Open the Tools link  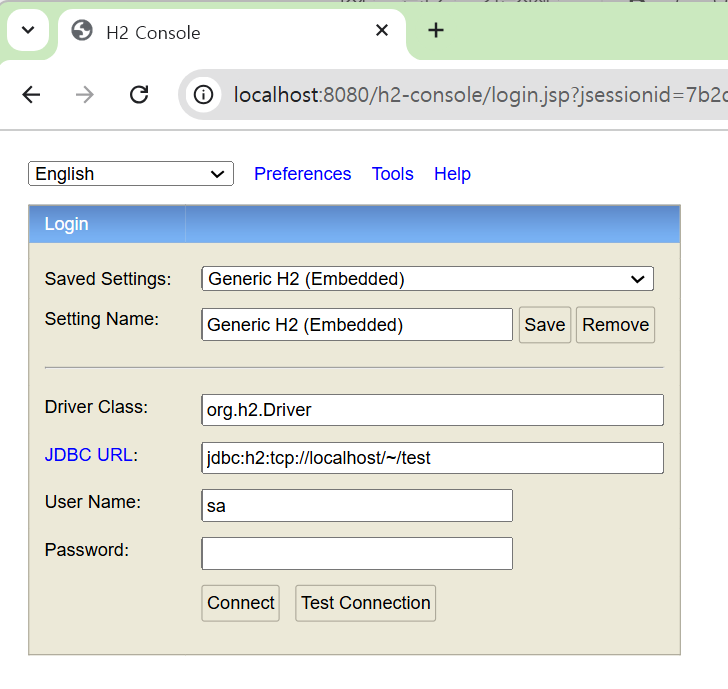pyautogui.click(x=393, y=174)
